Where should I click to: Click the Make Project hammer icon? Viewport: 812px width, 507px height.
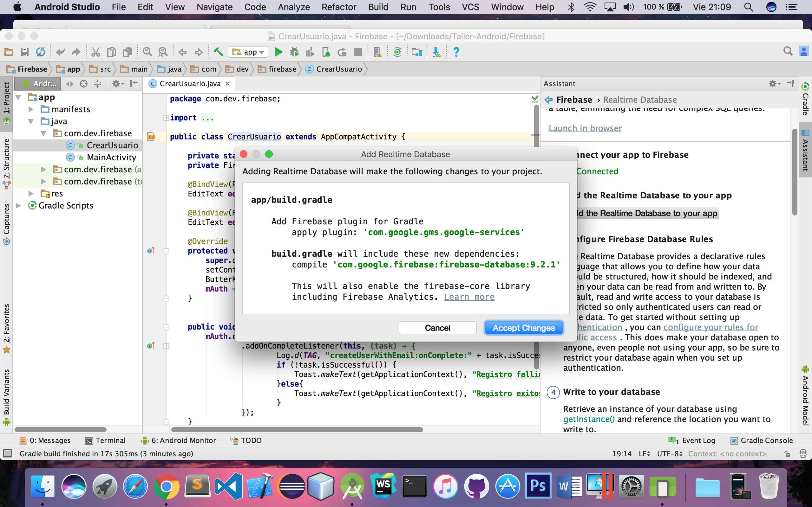[x=218, y=52]
